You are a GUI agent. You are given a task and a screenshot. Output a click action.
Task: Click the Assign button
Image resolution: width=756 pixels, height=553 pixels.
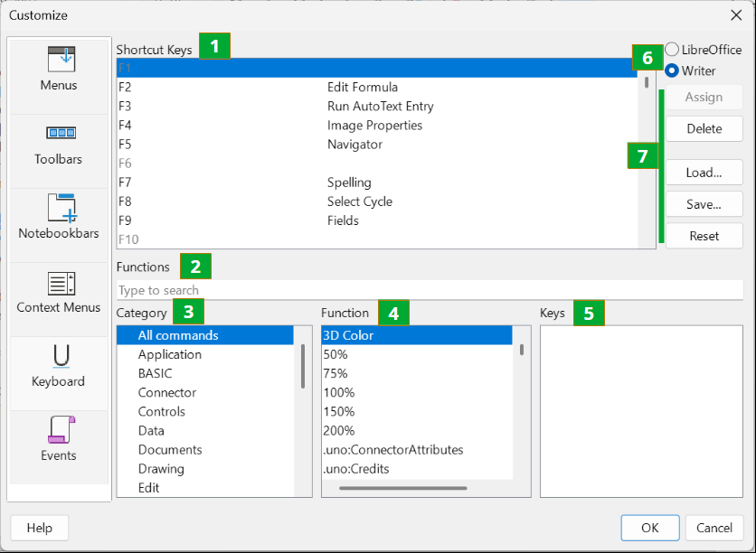click(x=704, y=97)
